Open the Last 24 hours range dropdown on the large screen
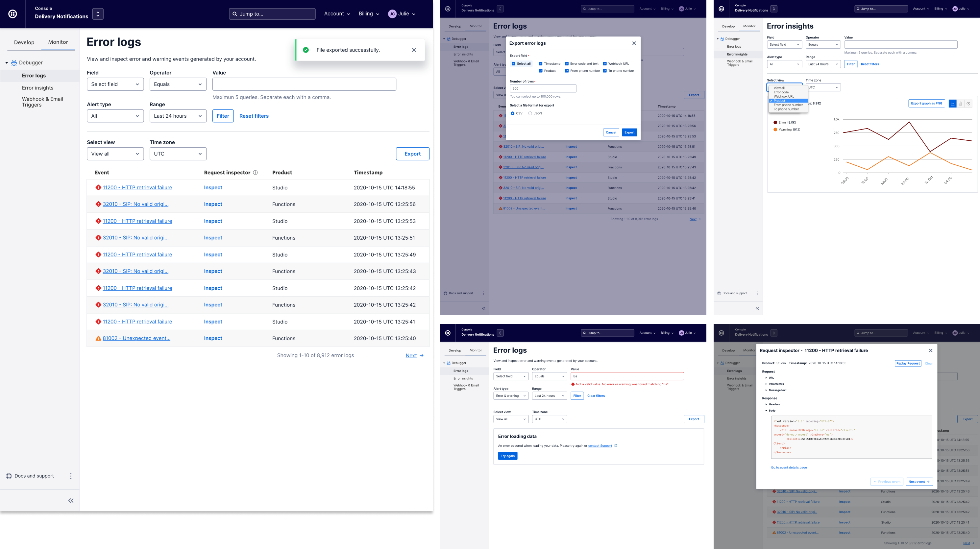The height and width of the screenshot is (549, 980). [178, 116]
